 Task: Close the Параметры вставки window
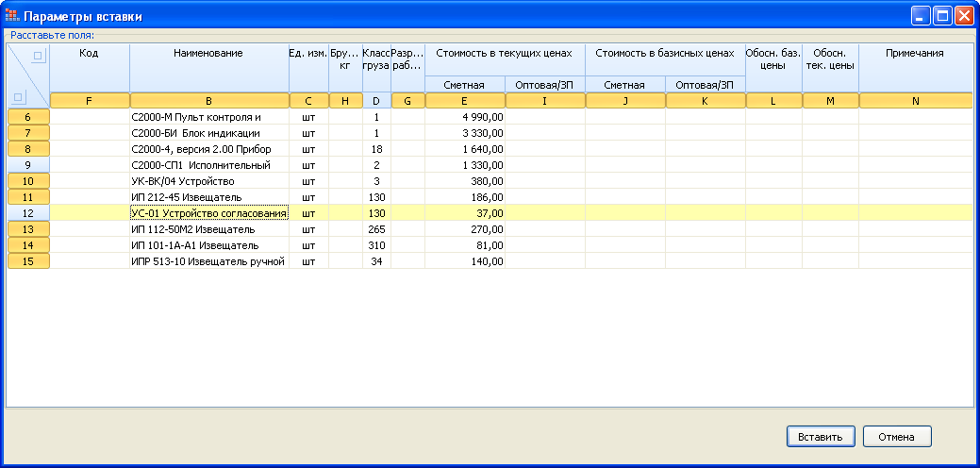[x=964, y=16]
